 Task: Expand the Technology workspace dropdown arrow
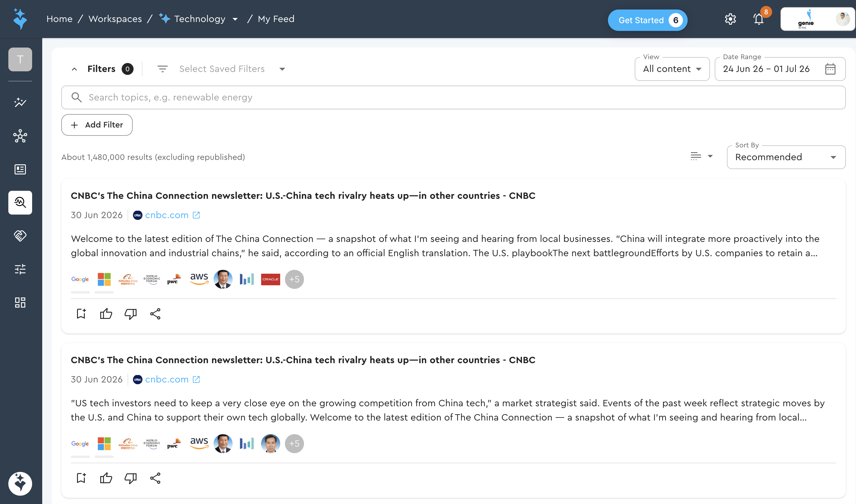235,19
